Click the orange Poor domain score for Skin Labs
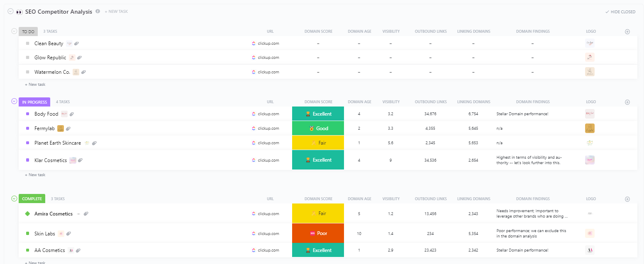This screenshot has height=264, width=644. [318, 233]
